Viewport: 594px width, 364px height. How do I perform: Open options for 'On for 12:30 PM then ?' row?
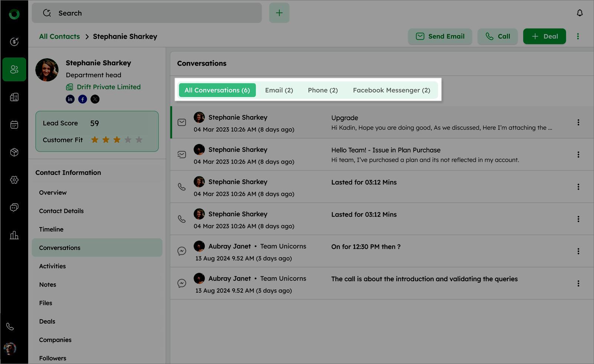(x=578, y=251)
